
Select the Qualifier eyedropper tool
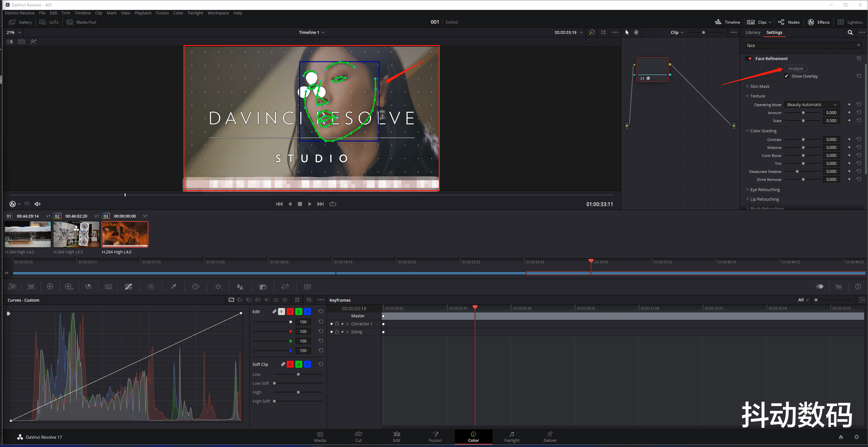[x=174, y=287]
